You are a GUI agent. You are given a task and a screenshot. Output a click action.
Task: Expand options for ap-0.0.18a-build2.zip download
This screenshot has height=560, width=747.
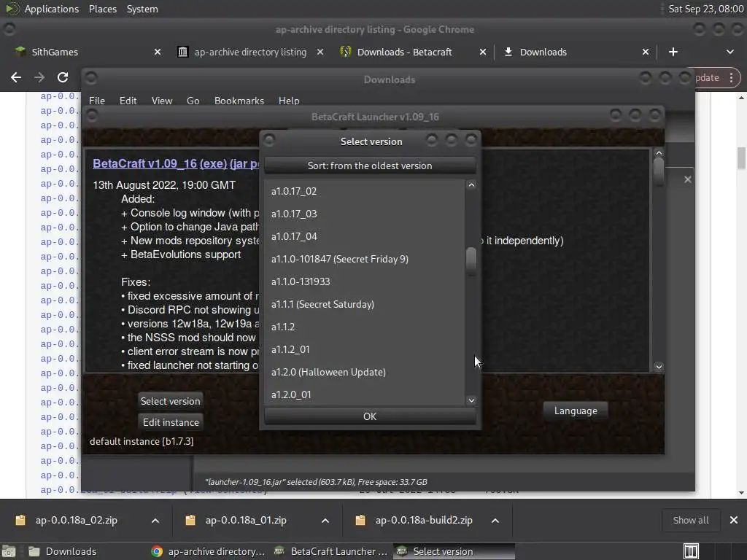pyautogui.click(x=495, y=521)
